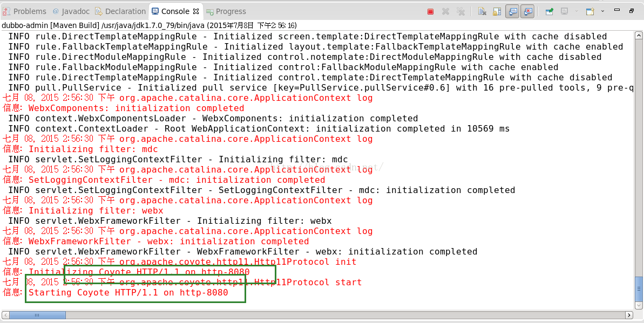644x323 pixels.
Task: Click the vertical scrollbar up arrow
Action: point(638,36)
